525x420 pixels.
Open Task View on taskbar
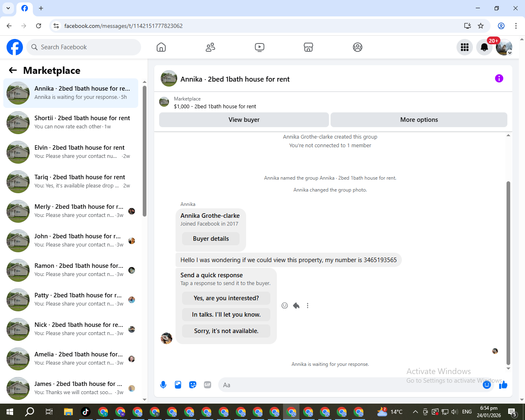click(49, 412)
